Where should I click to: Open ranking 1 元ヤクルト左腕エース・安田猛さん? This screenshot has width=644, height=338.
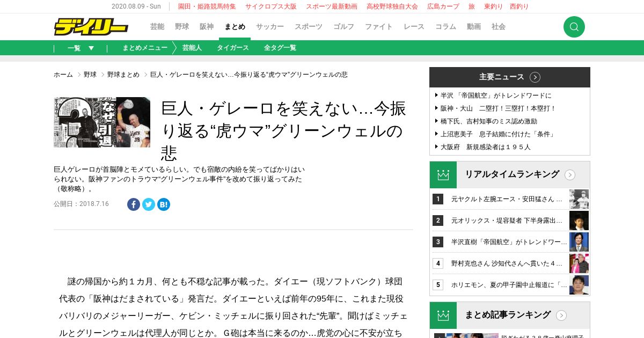(x=507, y=199)
